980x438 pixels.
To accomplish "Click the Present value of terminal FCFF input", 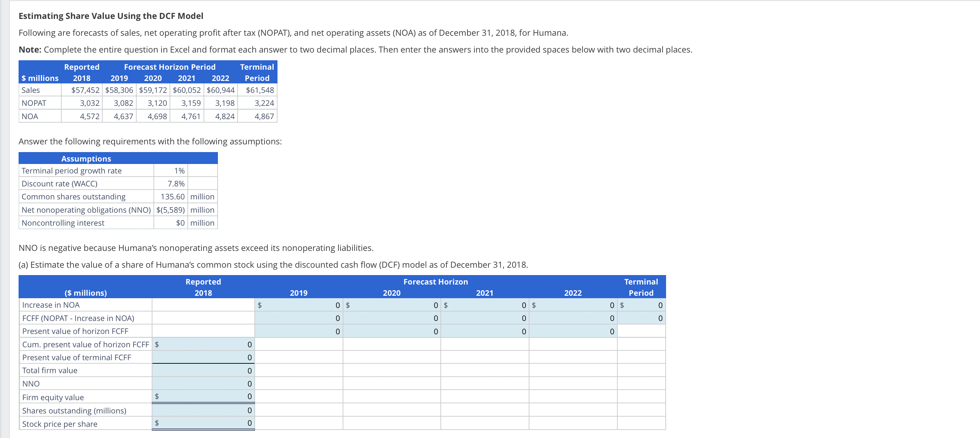I will [204, 357].
